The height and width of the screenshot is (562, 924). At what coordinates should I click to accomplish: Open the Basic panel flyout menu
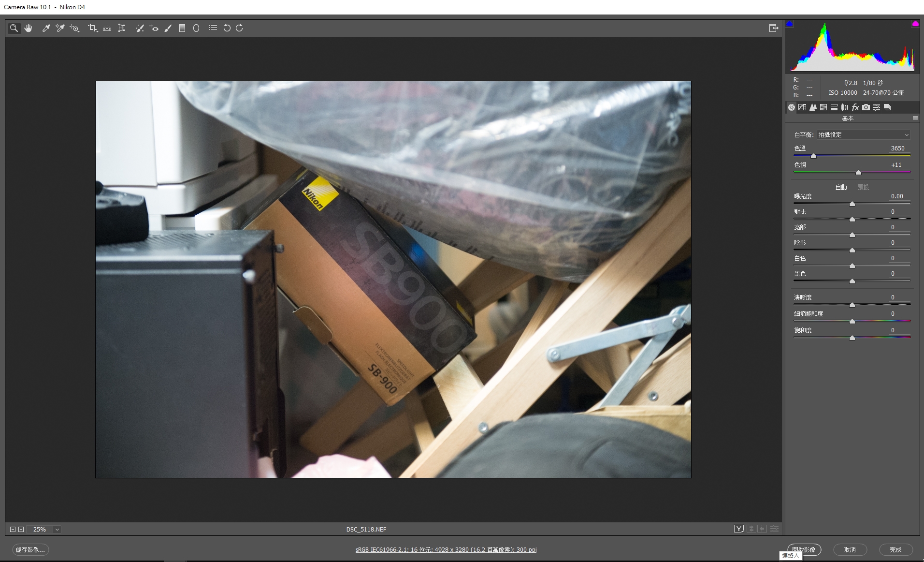(x=915, y=118)
